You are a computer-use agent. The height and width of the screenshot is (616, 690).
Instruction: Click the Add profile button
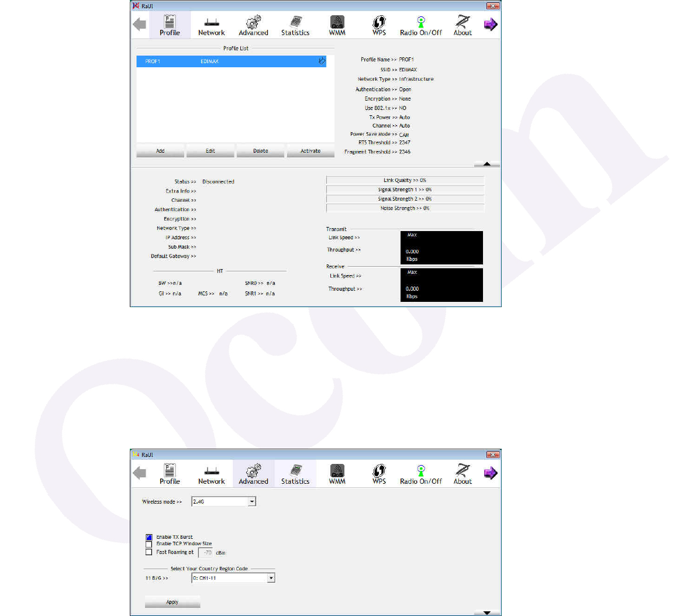tap(160, 150)
